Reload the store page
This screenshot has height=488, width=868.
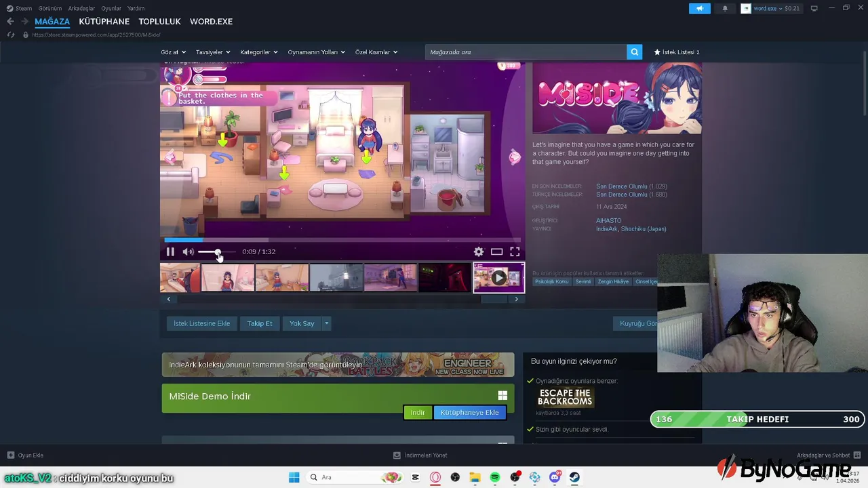point(10,35)
